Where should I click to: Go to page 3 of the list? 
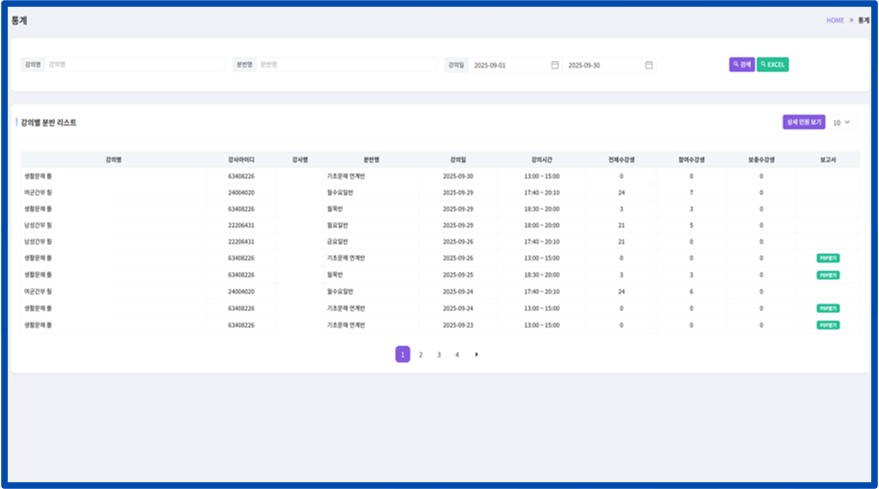tap(439, 354)
